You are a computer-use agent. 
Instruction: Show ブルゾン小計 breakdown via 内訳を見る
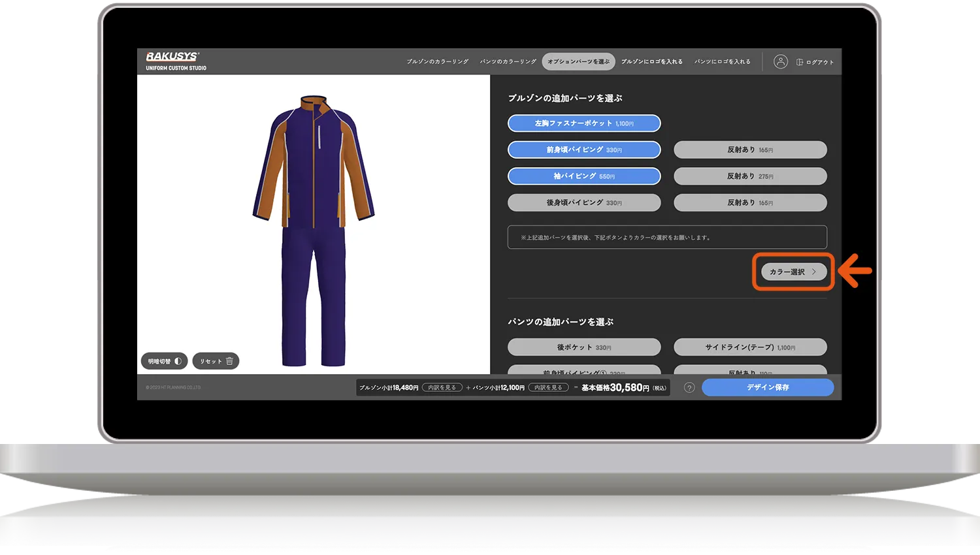442,388
